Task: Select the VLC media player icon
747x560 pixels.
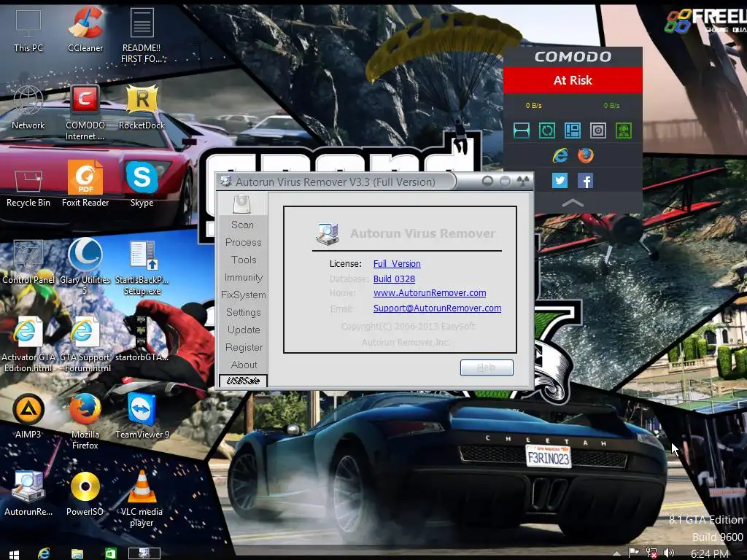Action: point(142,499)
